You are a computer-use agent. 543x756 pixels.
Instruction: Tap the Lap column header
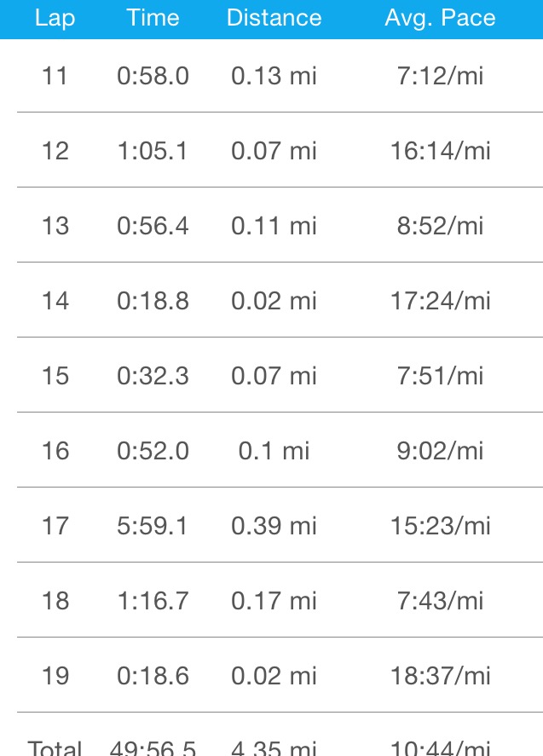click(55, 18)
